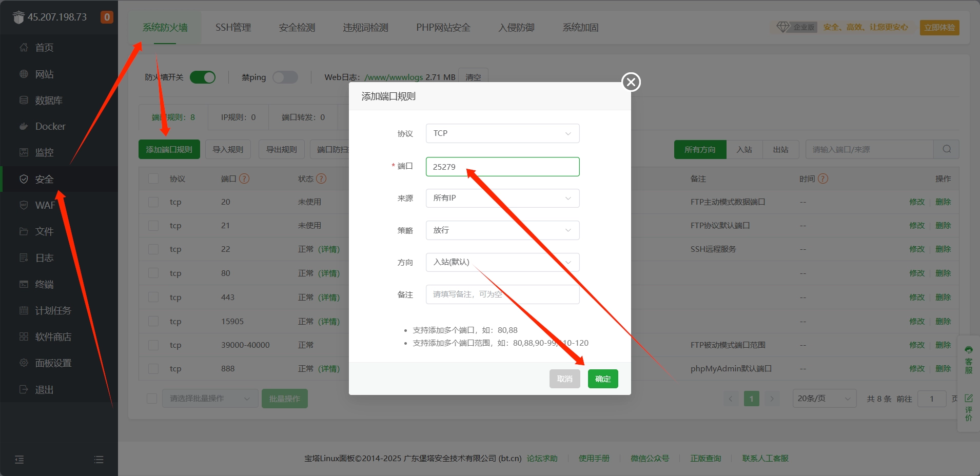This screenshot has width=980, height=476.
Task: Switch to the PHP网站安全 tab
Action: (x=443, y=28)
